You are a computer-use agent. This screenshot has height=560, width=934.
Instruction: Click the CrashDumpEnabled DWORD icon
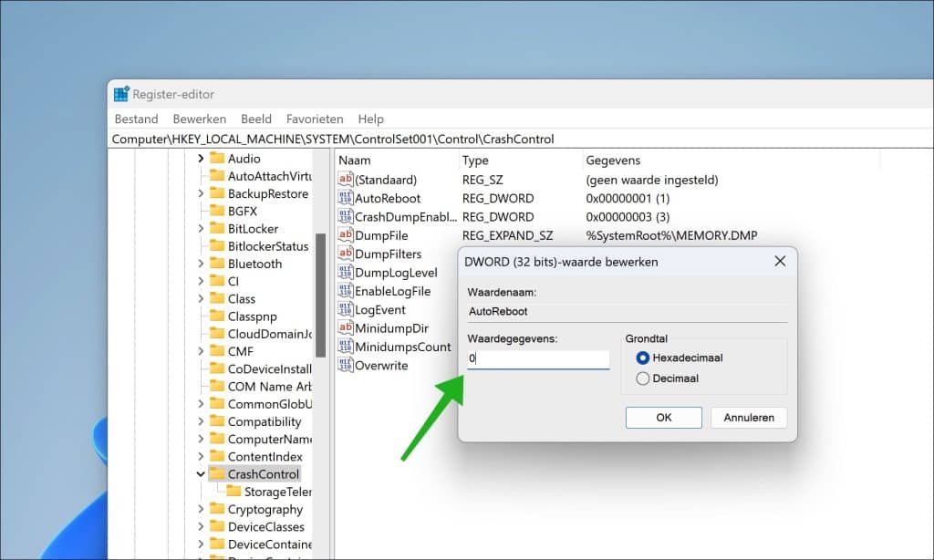346,216
